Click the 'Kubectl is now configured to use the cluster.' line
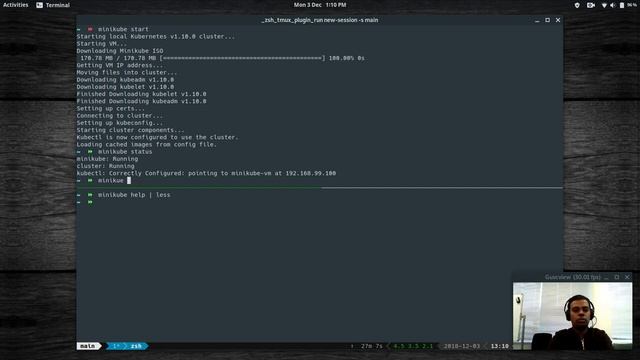Screen dimensions: 640x360 pos(158,138)
